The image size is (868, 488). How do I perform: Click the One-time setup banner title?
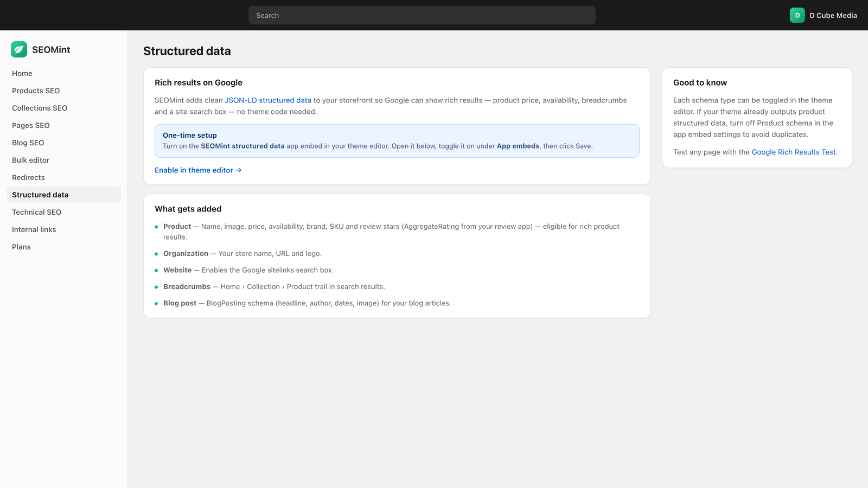pos(190,135)
